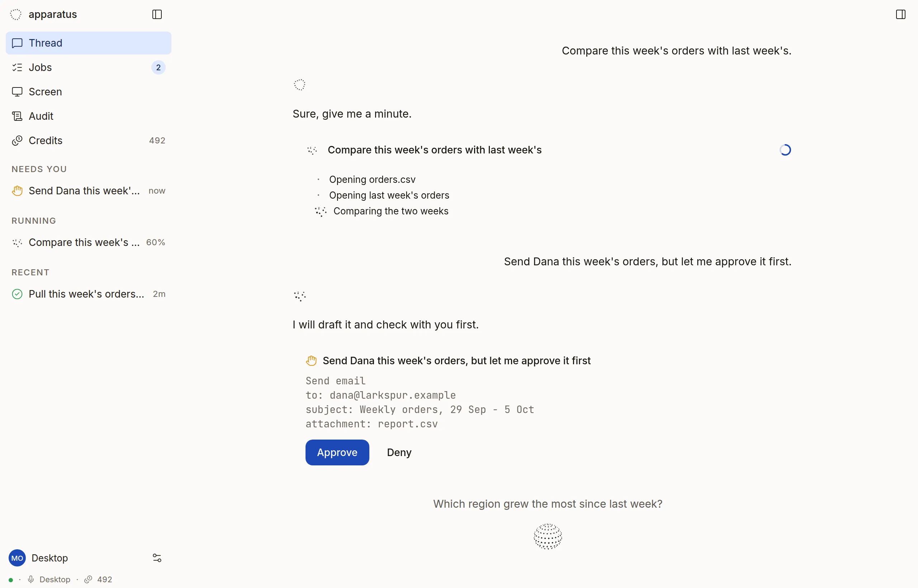Click the Jobs count badge 2
This screenshot has width=918, height=588.
click(158, 67)
